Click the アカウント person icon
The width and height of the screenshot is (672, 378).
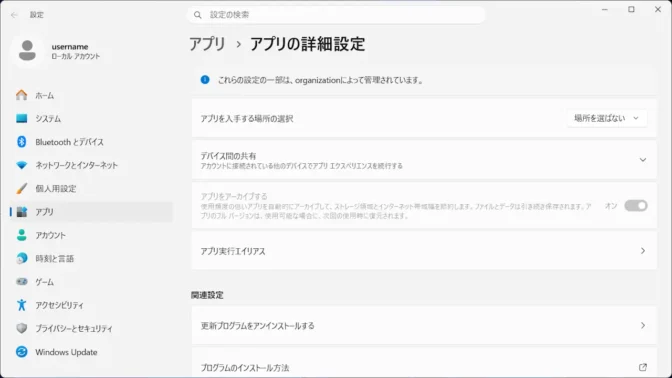[x=21, y=235]
